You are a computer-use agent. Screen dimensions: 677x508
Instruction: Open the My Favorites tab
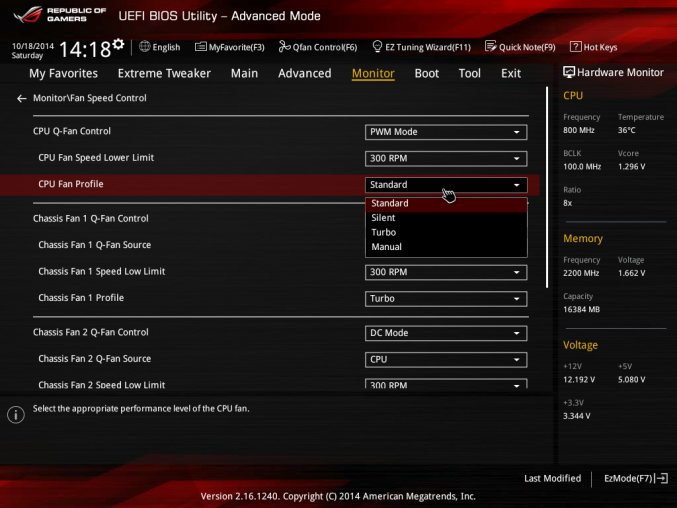pyautogui.click(x=63, y=73)
